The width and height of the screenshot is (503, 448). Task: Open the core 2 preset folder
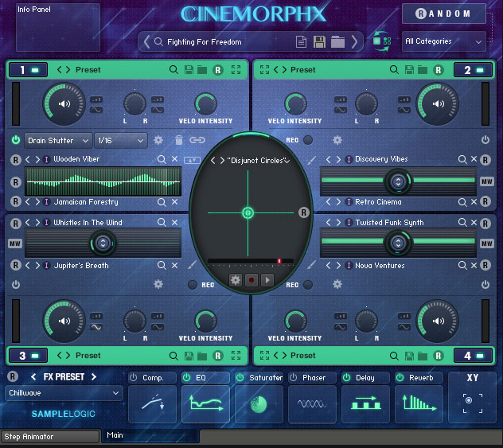pyautogui.click(x=423, y=69)
